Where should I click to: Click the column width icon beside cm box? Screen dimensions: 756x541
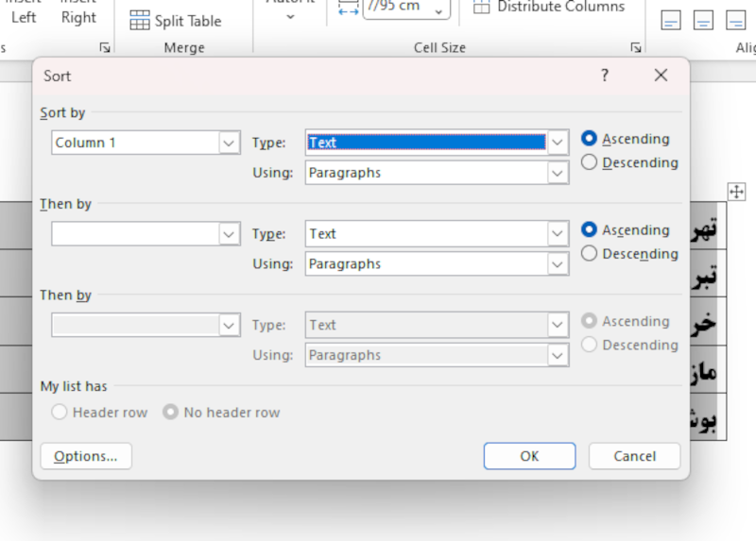coord(348,8)
